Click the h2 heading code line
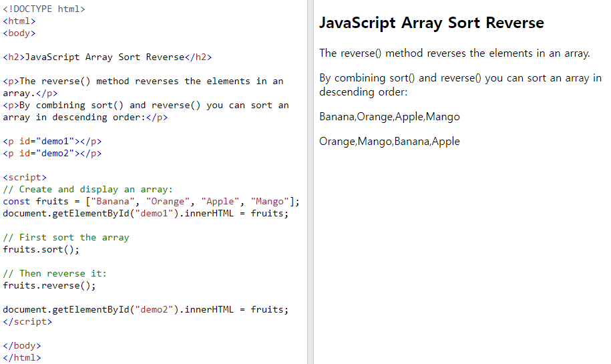The image size is (611, 364). (x=108, y=57)
